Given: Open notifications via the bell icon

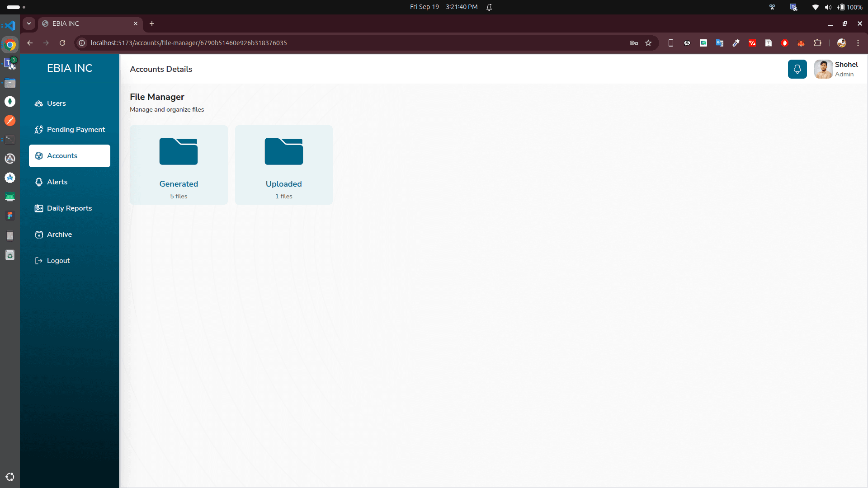Looking at the screenshot, I should click(797, 69).
